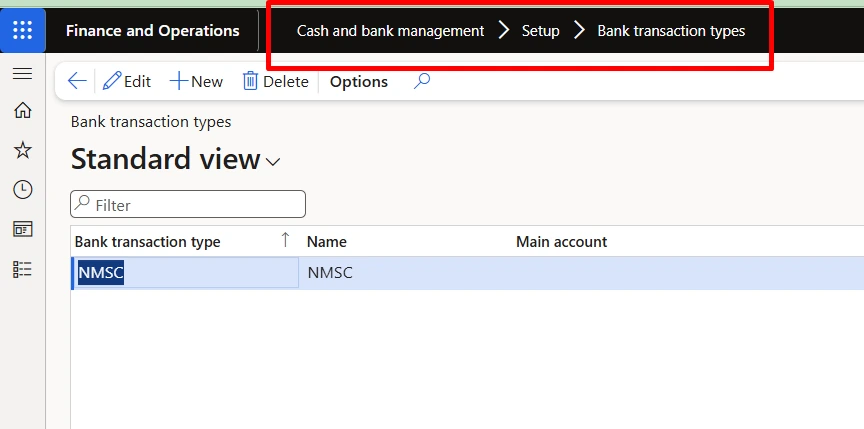Open the Recent clock icon

pos(23,189)
